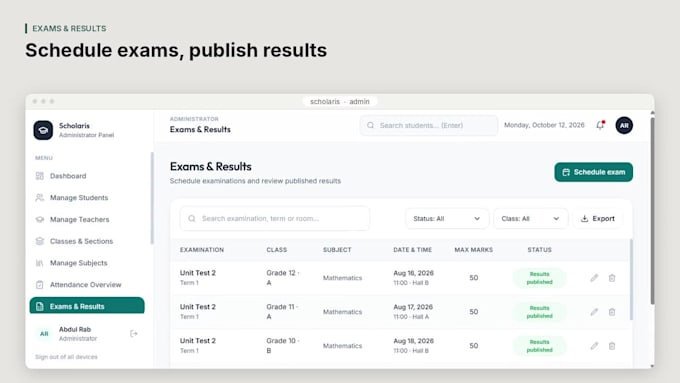Click Results published badge for Grade 10 - B

[539, 346]
